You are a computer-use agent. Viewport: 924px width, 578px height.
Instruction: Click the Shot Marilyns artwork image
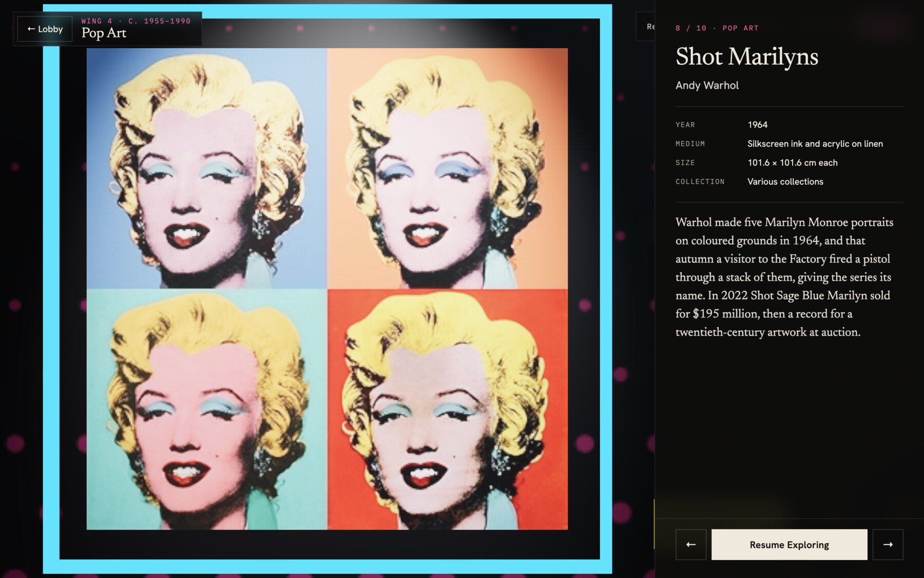[x=327, y=289]
